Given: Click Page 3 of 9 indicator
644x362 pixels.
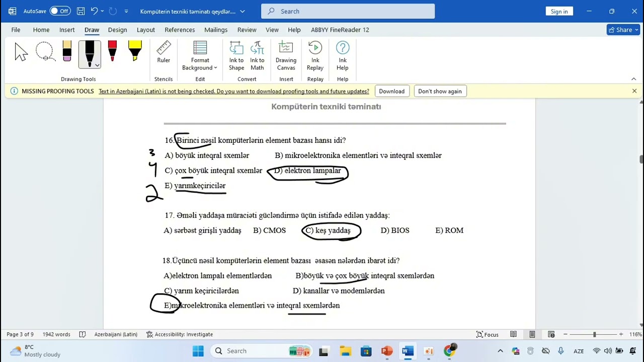Looking at the screenshot, I should [x=20, y=334].
